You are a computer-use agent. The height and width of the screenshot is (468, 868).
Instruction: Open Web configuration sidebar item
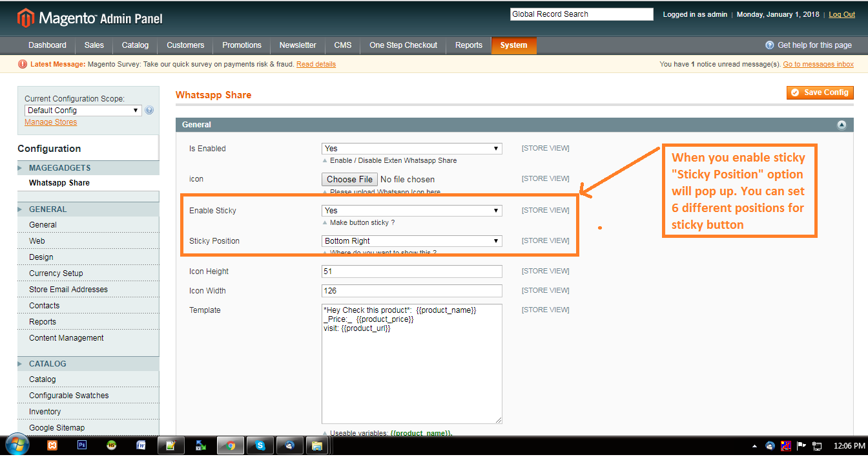point(37,241)
